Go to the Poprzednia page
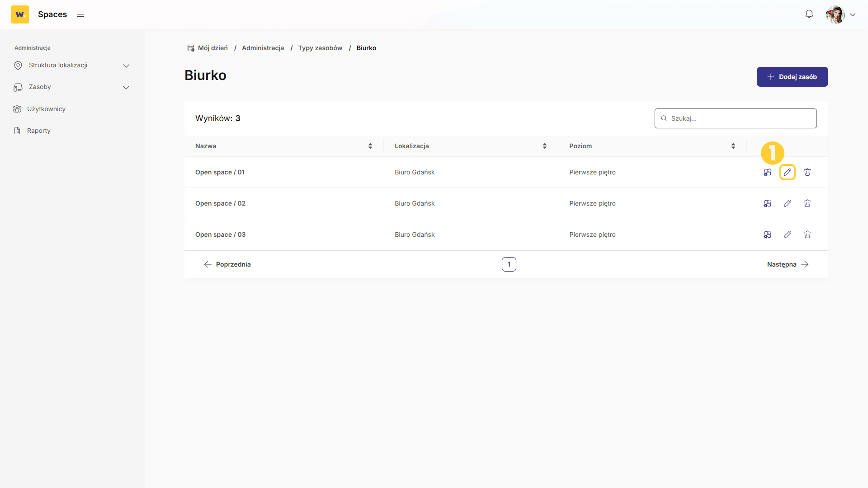Viewport: 868px width, 488px height. (x=227, y=264)
